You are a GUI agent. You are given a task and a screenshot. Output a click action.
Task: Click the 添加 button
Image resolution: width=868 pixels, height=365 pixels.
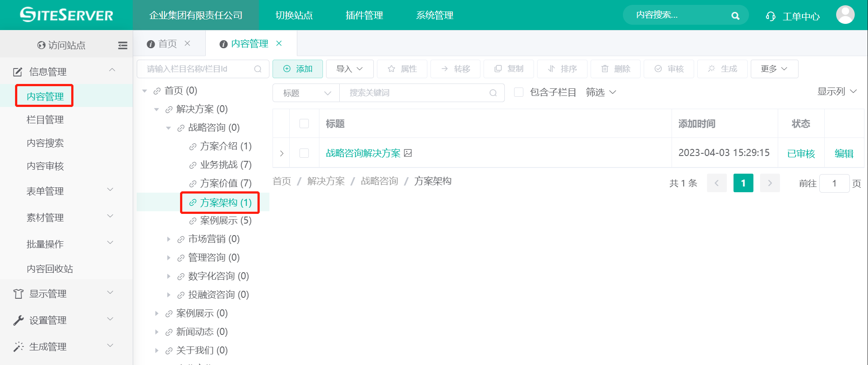tap(298, 69)
